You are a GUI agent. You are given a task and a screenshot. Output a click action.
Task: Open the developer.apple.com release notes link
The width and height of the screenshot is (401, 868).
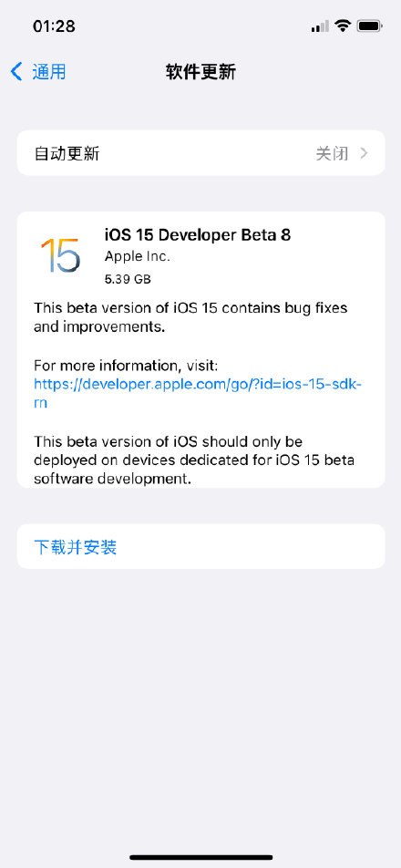click(198, 393)
